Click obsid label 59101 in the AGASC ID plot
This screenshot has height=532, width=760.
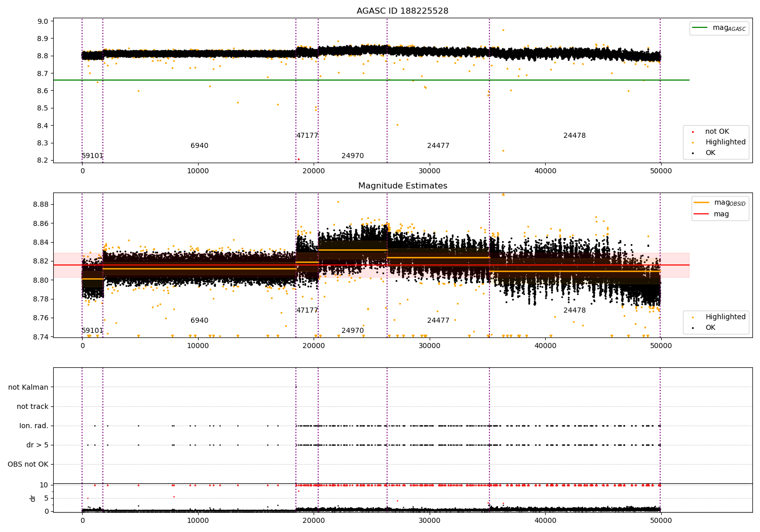92,156
